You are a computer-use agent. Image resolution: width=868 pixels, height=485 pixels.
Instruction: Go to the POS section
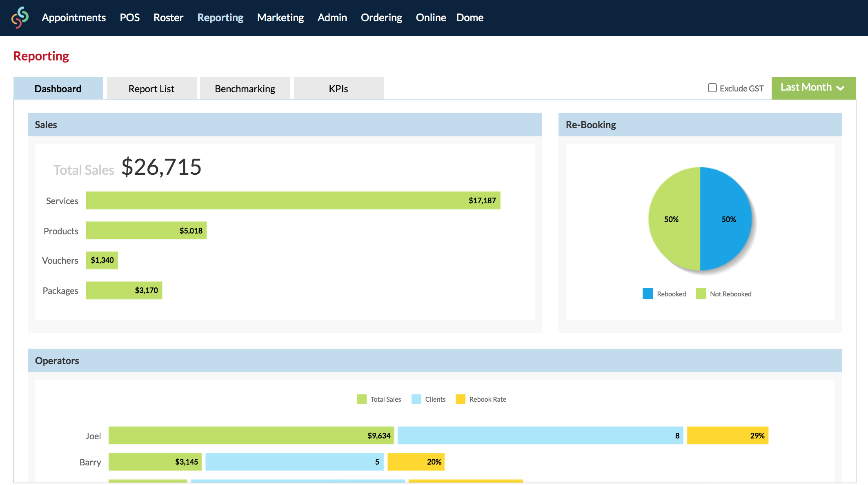[130, 18]
